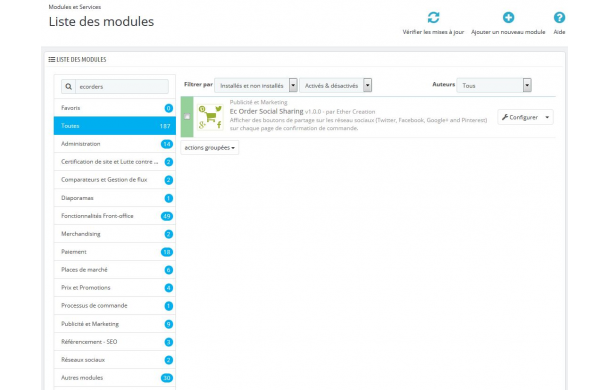Viewport: 610px width, 390px height.
Task: Select the Référencement - SEO category
Action: [115, 341]
